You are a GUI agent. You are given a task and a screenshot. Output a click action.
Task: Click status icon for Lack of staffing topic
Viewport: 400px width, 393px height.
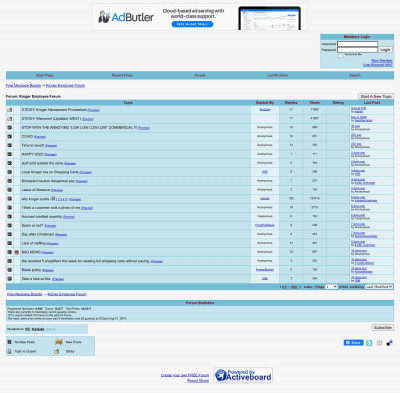[x=10, y=243]
